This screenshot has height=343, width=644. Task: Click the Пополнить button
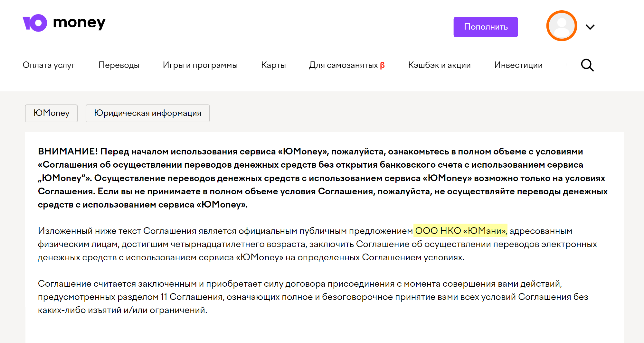tap(486, 27)
